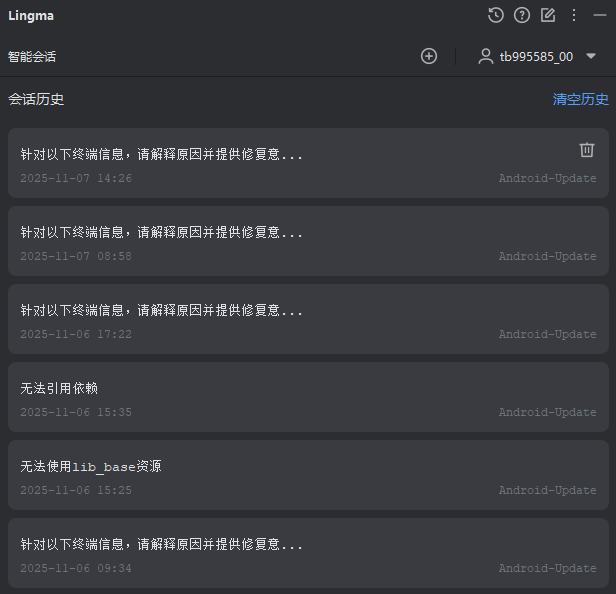Click the user avatar icon beside tb995585_00

pyautogui.click(x=486, y=56)
